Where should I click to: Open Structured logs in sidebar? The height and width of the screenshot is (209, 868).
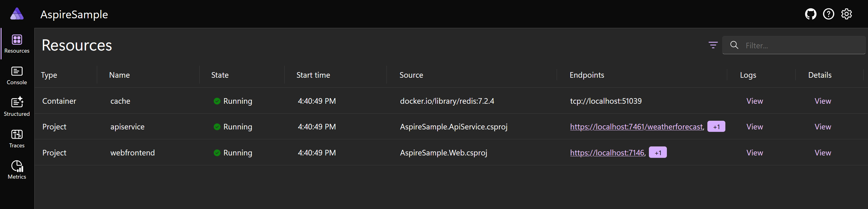click(x=17, y=107)
